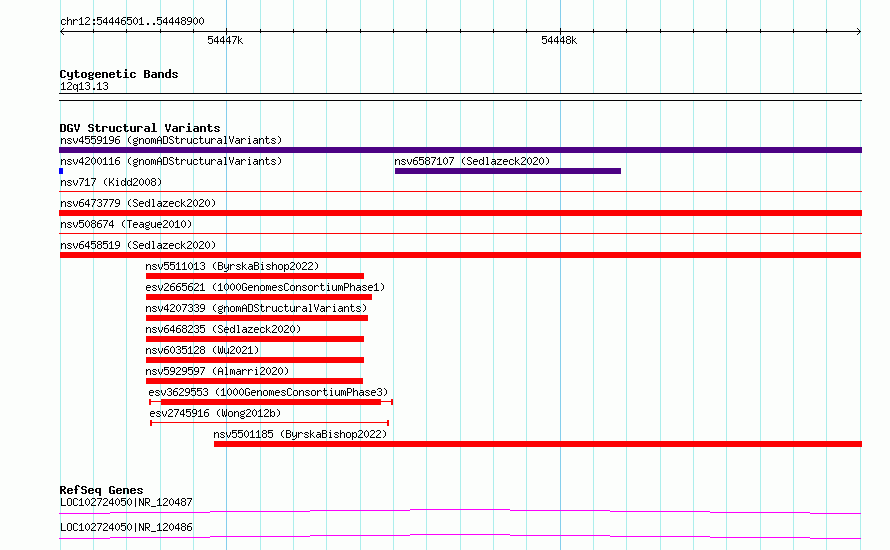Screen dimensions: 890x550
Task: Click the 54448k ruler position label
Action: click(559, 40)
